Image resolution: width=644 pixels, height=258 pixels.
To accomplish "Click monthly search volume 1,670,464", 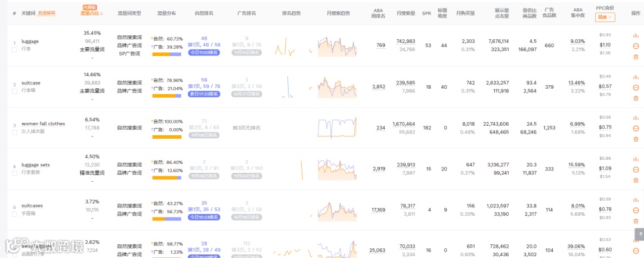I will tap(404, 123).
